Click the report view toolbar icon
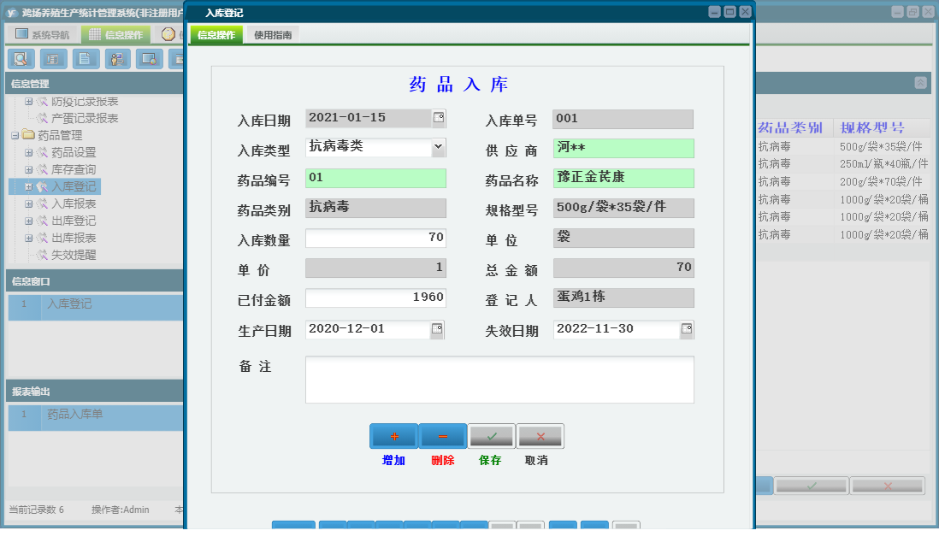This screenshot has height=560, width=939. 52,59
